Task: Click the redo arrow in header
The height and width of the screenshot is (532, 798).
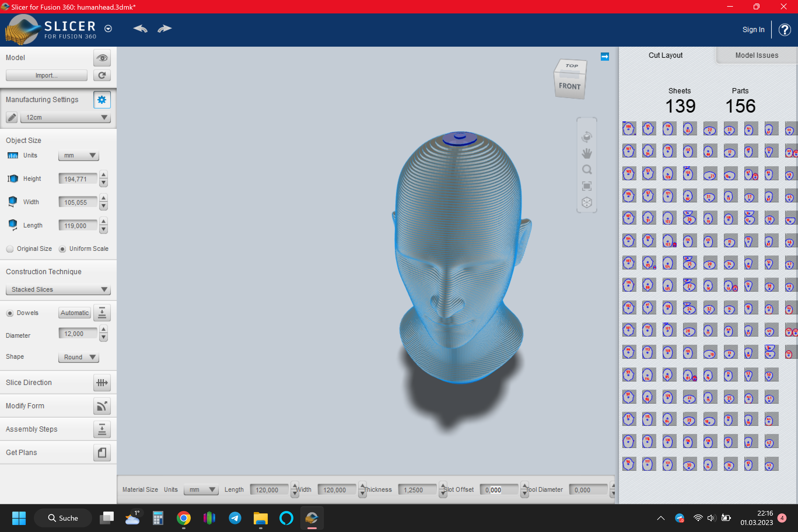Action: [164, 29]
